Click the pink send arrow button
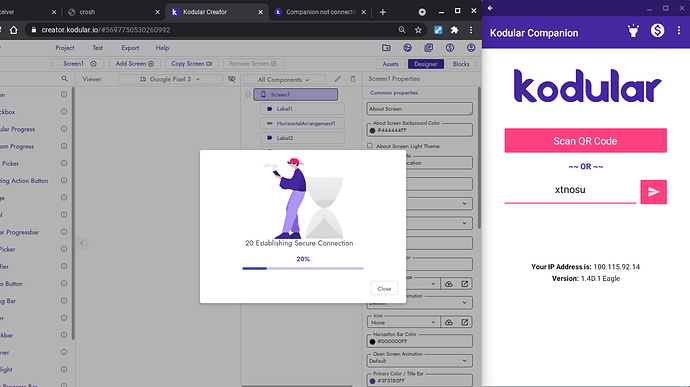The image size is (690, 387). point(653,192)
